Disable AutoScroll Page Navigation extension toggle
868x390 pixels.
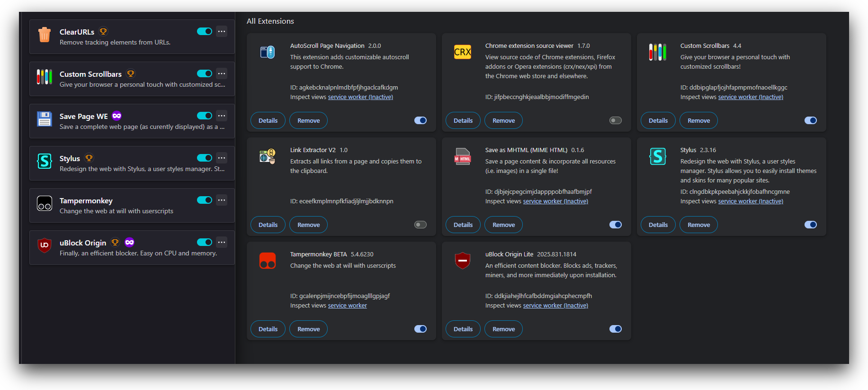421,120
